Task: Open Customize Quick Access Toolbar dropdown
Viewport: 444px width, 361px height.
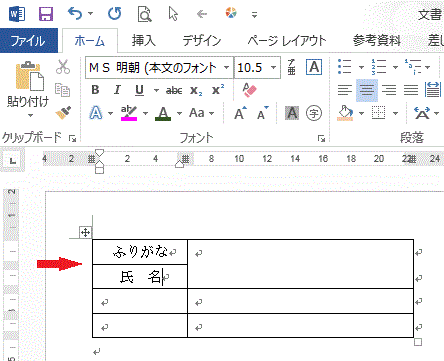Action: pos(254,15)
